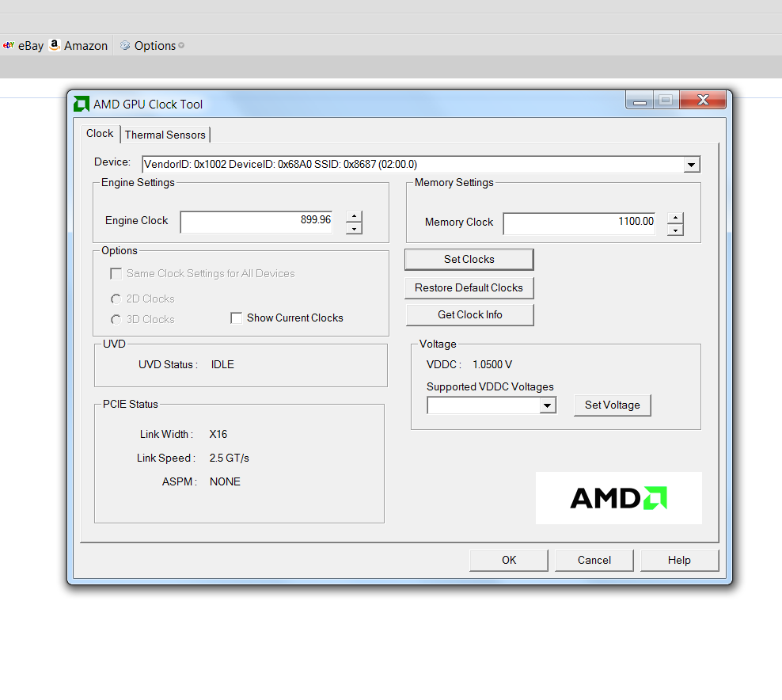Click the Memory Clock value field
The height and width of the screenshot is (700, 782).
tap(579, 223)
